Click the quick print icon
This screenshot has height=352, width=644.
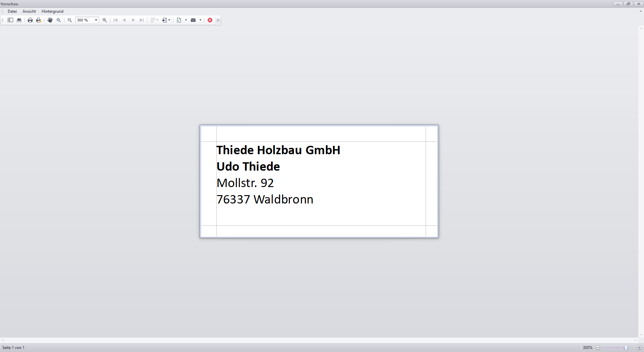pos(39,20)
